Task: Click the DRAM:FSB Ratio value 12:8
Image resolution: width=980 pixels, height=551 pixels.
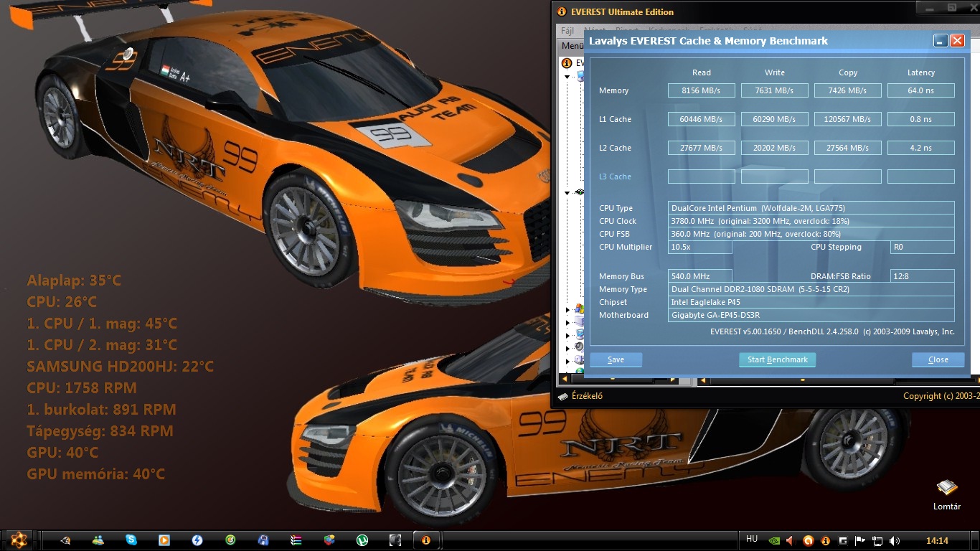Action: point(923,276)
